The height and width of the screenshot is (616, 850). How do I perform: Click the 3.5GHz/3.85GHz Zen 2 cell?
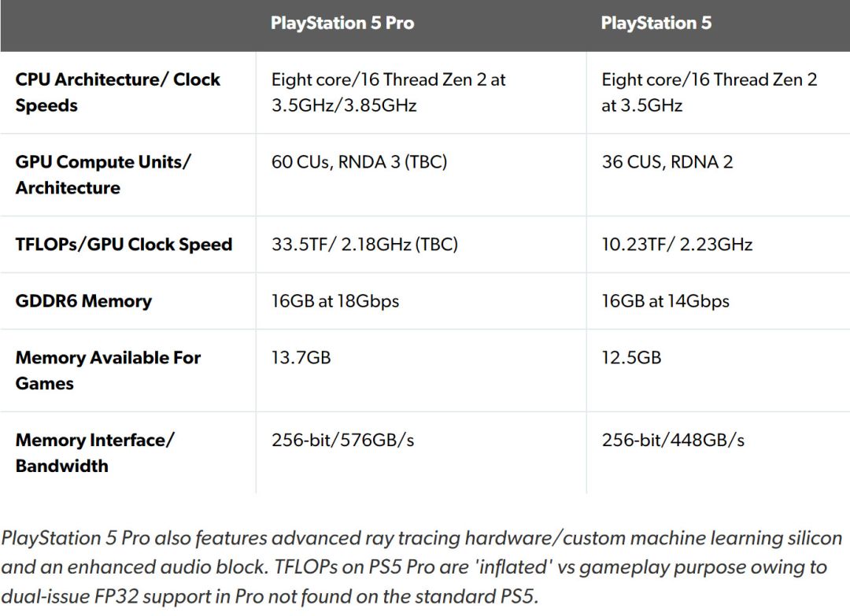388,93
